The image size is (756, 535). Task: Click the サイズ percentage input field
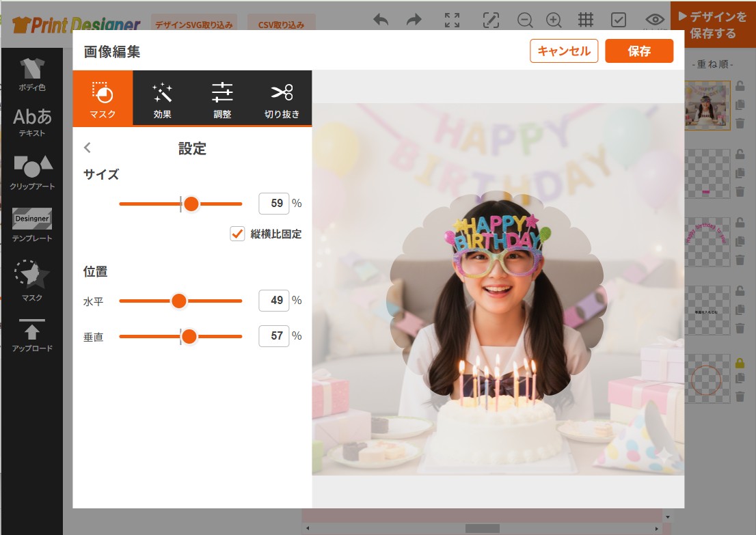[x=274, y=204]
